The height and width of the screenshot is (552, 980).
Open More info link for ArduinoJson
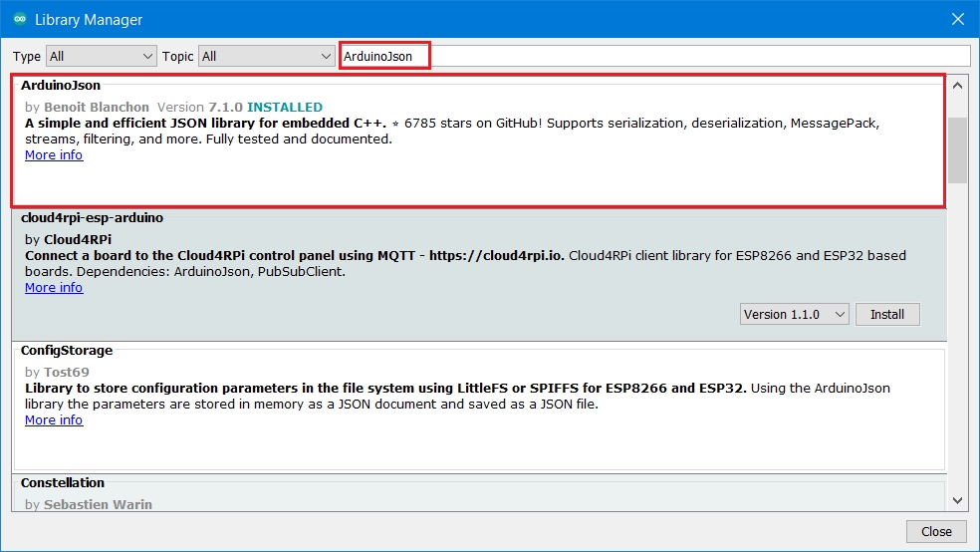click(54, 155)
